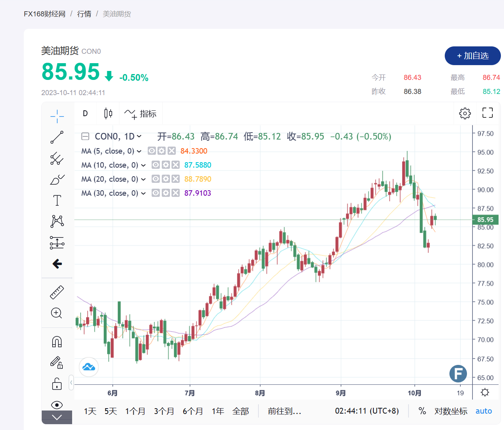Enter fullscreen chart mode
Image resolution: width=504 pixels, height=430 pixels.
[487, 113]
